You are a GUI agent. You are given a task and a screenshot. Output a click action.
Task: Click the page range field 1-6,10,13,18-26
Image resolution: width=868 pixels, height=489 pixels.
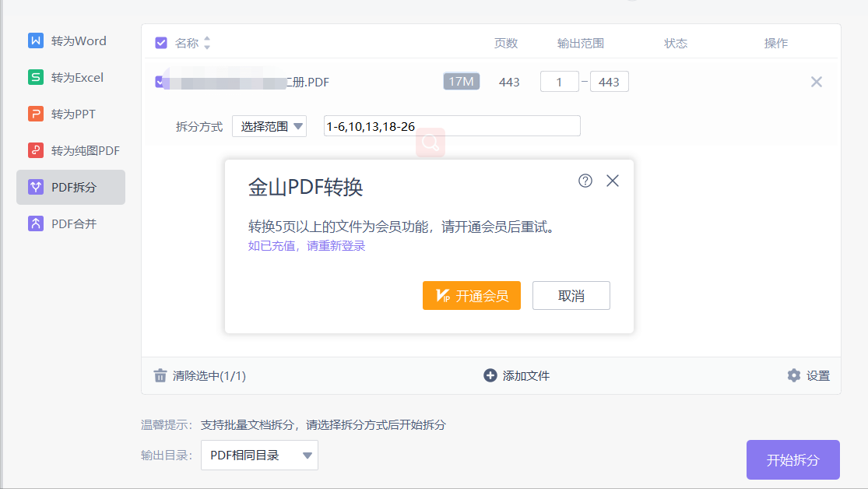[452, 126]
